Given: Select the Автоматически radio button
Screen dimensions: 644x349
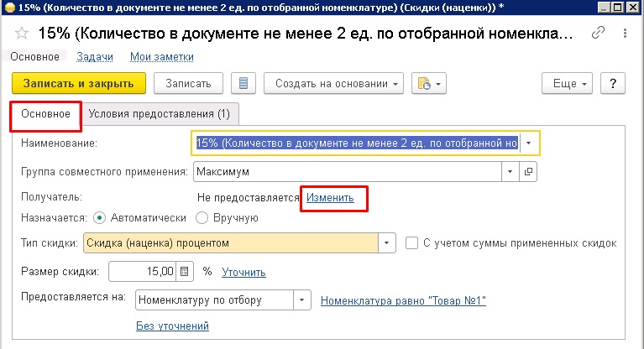Looking at the screenshot, I should [99, 217].
